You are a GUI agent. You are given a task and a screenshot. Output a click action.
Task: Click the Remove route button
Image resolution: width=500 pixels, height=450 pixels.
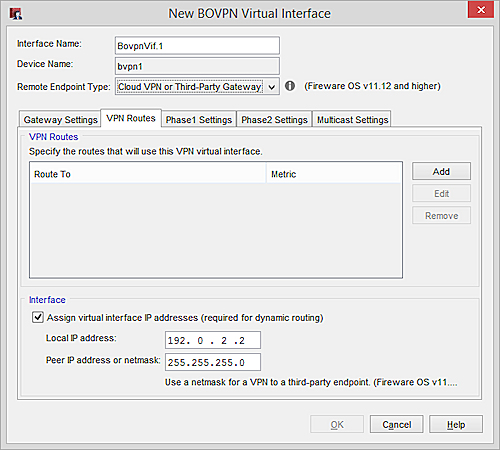[x=441, y=215]
